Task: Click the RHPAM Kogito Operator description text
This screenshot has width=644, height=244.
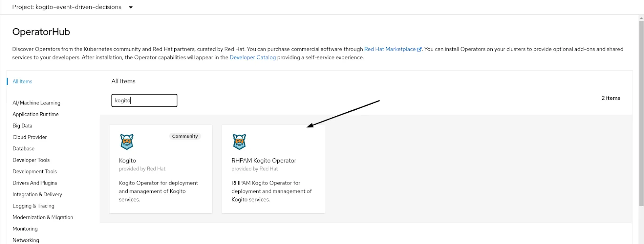Action: [x=271, y=191]
